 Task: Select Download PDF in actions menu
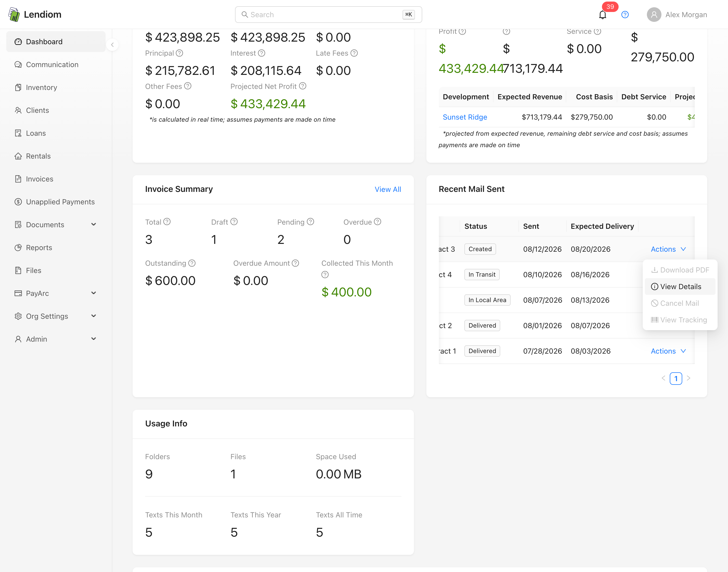click(x=680, y=270)
